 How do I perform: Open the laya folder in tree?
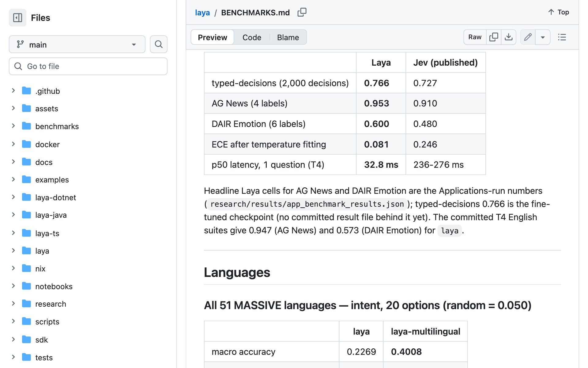[42, 251]
